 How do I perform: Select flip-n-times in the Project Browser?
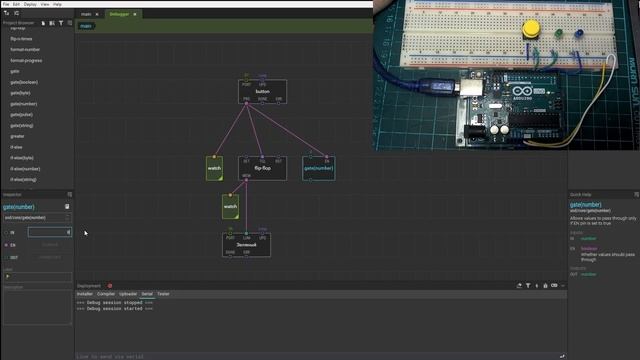click(x=21, y=39)
